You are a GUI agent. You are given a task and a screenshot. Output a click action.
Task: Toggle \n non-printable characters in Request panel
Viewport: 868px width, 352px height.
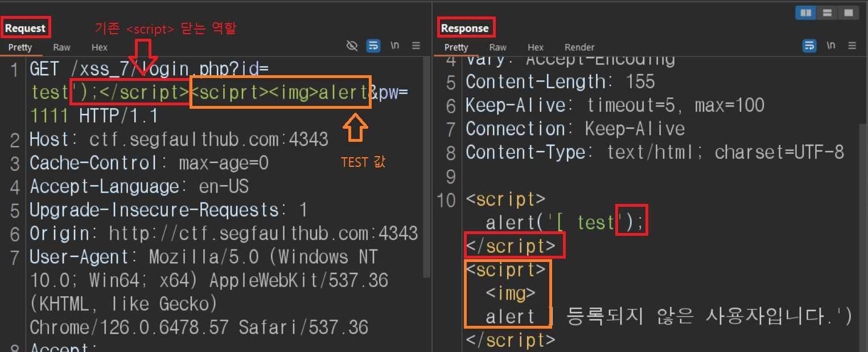point(394,46)
